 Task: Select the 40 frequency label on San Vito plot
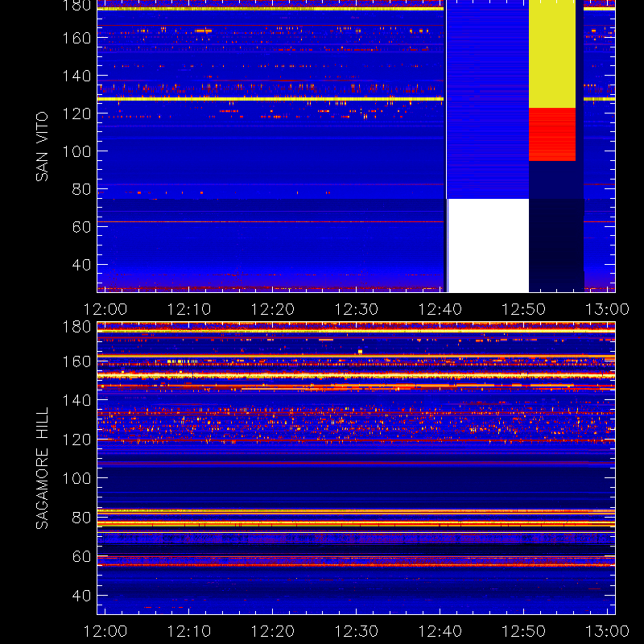point(81,265)
